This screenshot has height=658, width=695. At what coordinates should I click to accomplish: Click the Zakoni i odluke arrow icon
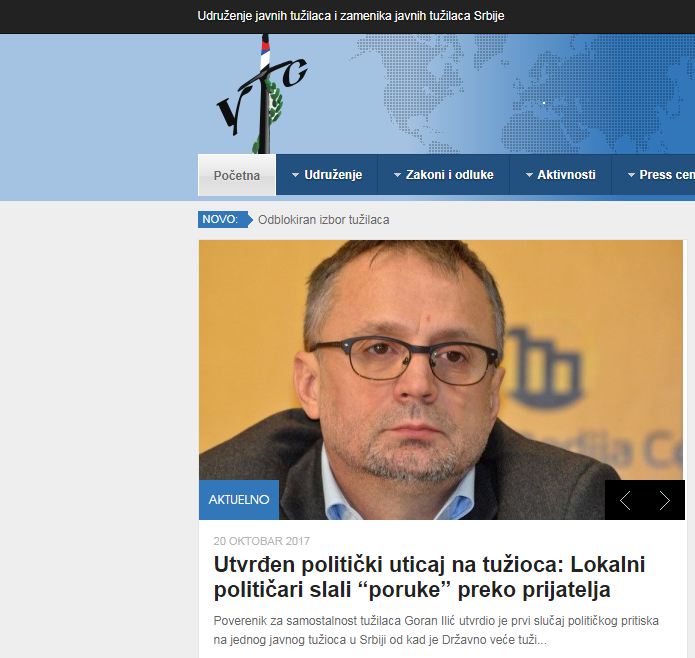[397, 175]
